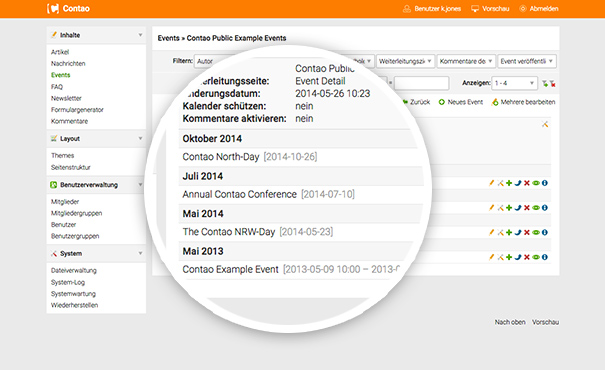Click the red X delete icon in second event row
This screenshot has width=605, height=370.
pos(527,208)
